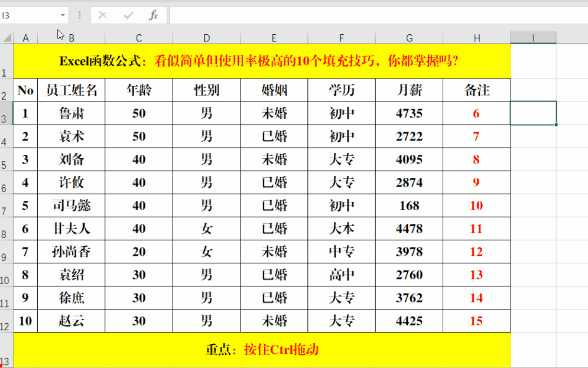Click the red remark cell 10
This screenshot has width=588, height=368.
tap(477, 206)
